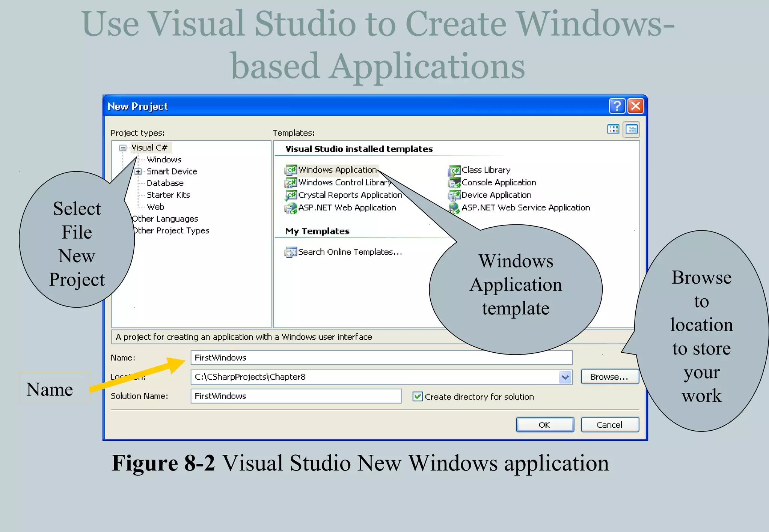
Task: Choose the Device Application template icon
Action: tap(454, 195)
